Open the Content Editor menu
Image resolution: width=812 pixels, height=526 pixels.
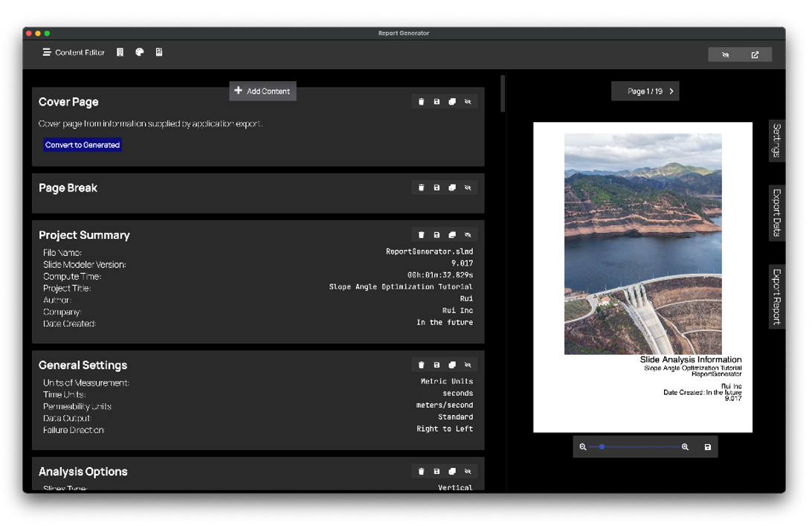pos(73,52)
